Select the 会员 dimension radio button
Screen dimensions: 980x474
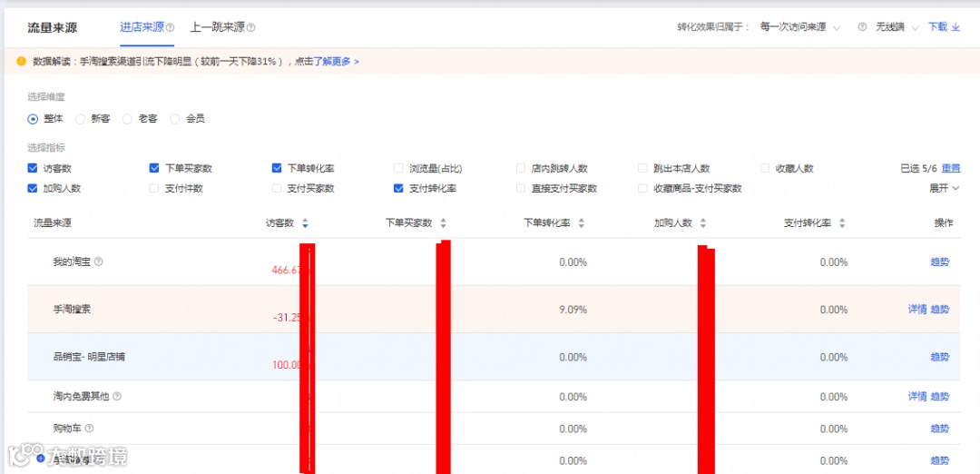pyautogui.click(x=174, y=119)
